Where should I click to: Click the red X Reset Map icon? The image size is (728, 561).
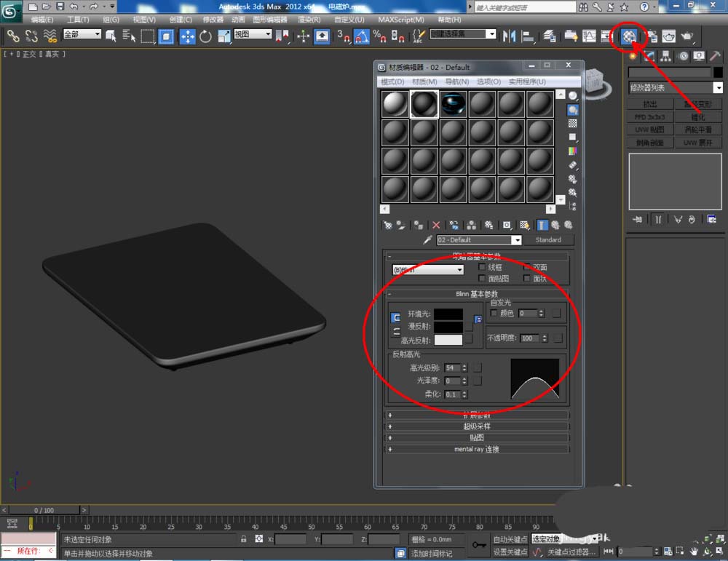436,226
